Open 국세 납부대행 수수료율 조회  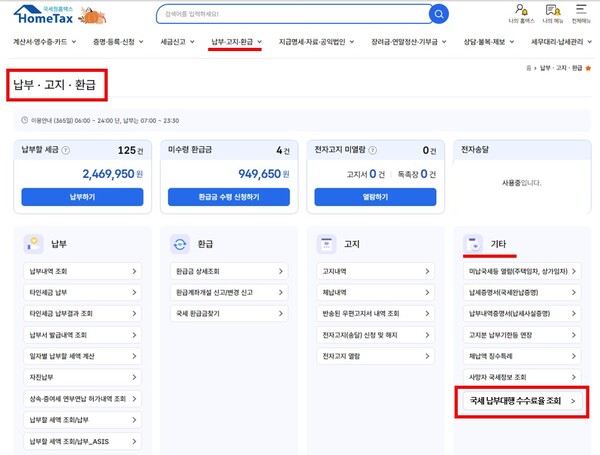coord(521,401)
